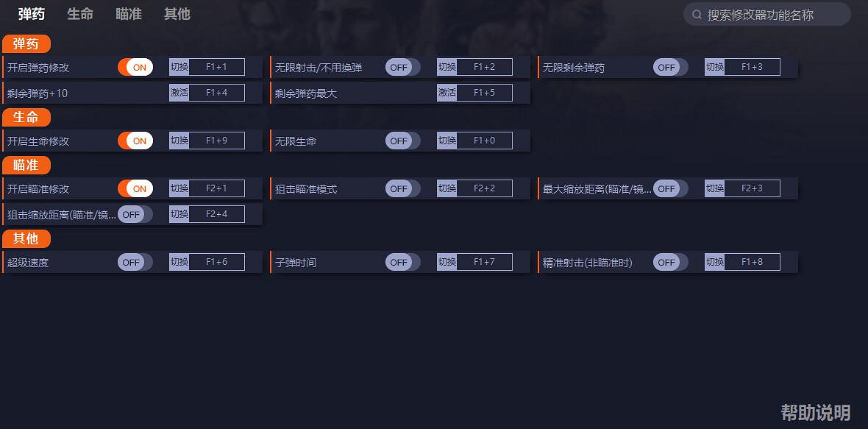
Task: Enable the 无限生命 switch
Action: click(x=401, y=140)
